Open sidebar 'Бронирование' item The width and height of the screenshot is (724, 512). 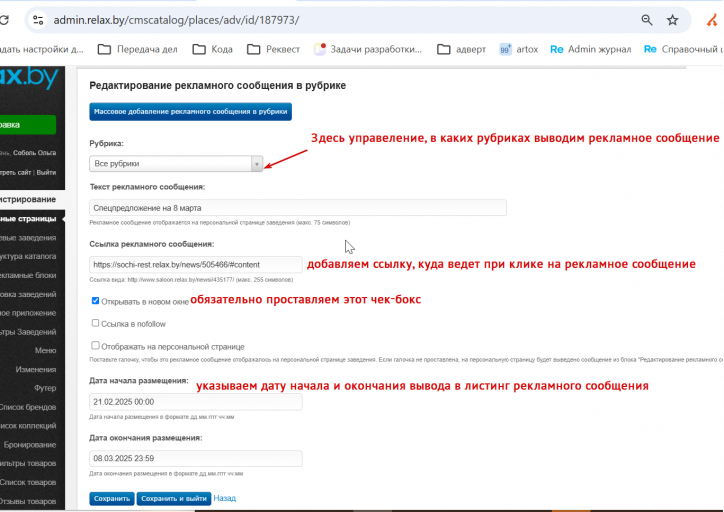coord(30,445)
